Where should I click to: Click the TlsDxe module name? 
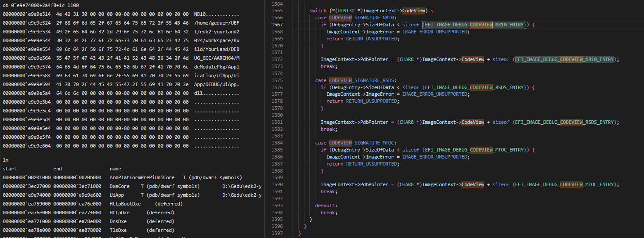[x=118, y=230]
